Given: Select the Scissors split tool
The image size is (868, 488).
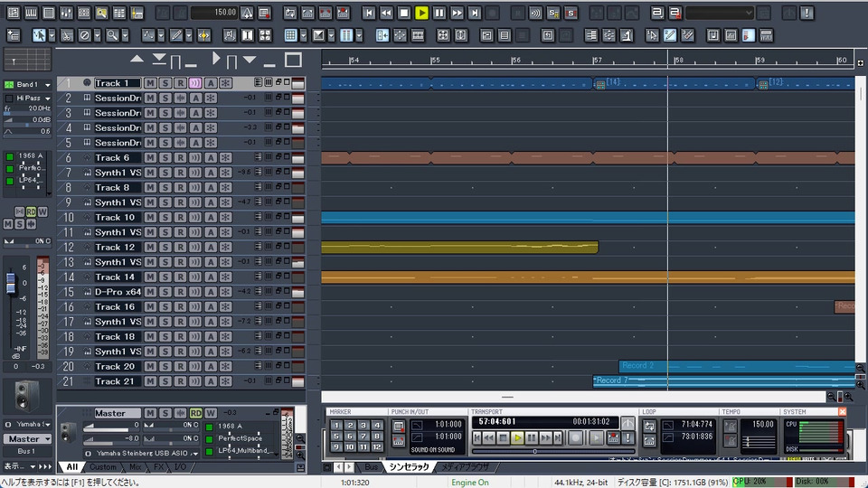Looking at the screenshot, I should pyautogui.click(x=67, y=35).
